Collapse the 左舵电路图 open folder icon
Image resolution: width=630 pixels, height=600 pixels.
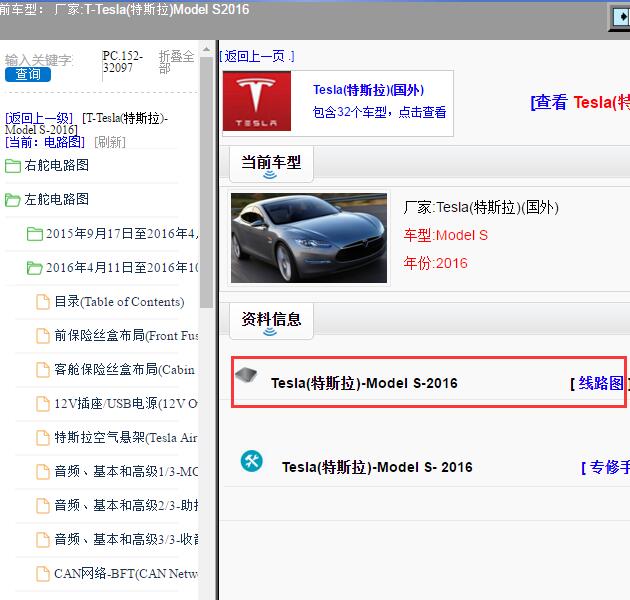coord(12,200)
